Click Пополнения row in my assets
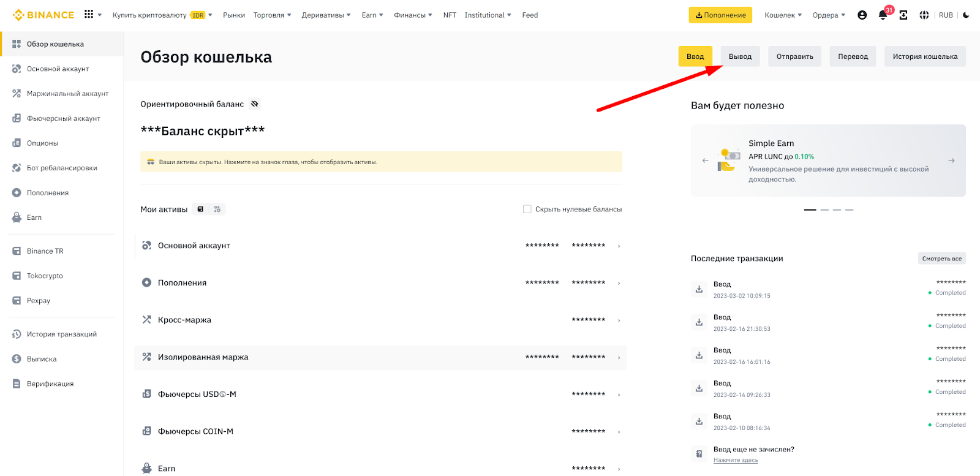 tap(380, 283)
